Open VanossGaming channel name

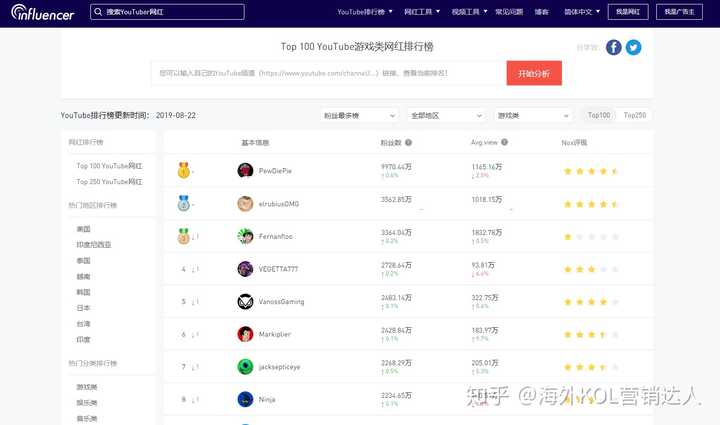(x=281, y=302)
